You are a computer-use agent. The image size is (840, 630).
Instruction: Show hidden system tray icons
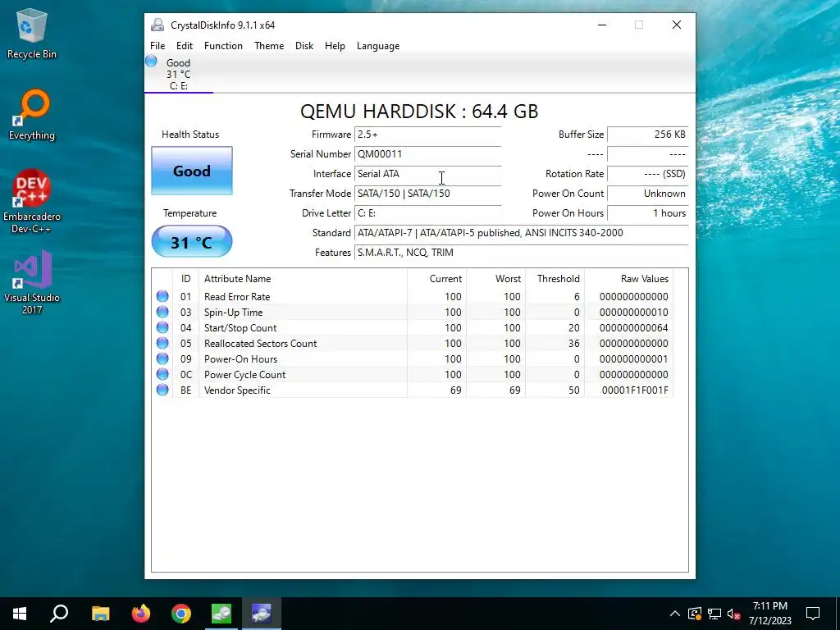coord(675,614)
